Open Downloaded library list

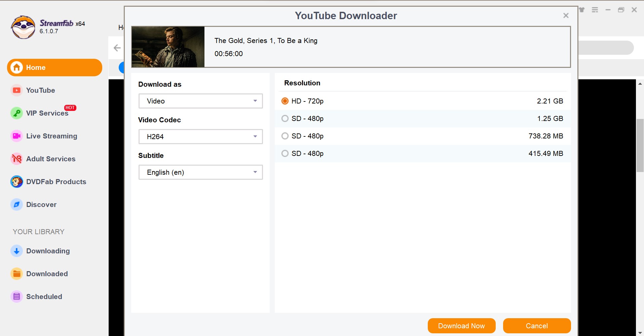pyautogui.click(x=47, y=274)
